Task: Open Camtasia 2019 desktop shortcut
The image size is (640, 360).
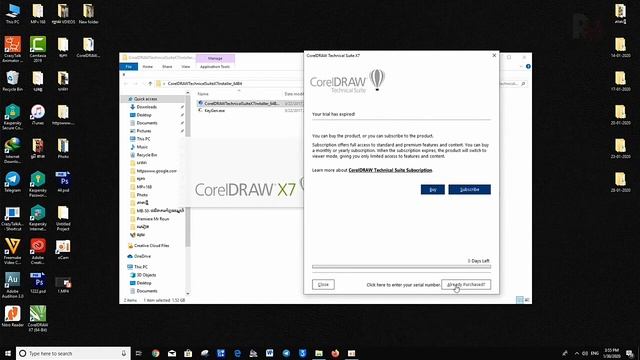Action: pyautogui.click(x=38, y=49)
